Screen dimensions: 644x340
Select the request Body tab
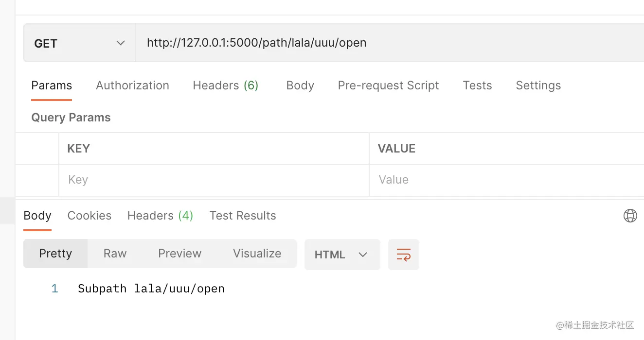click(x=300, y=85)
